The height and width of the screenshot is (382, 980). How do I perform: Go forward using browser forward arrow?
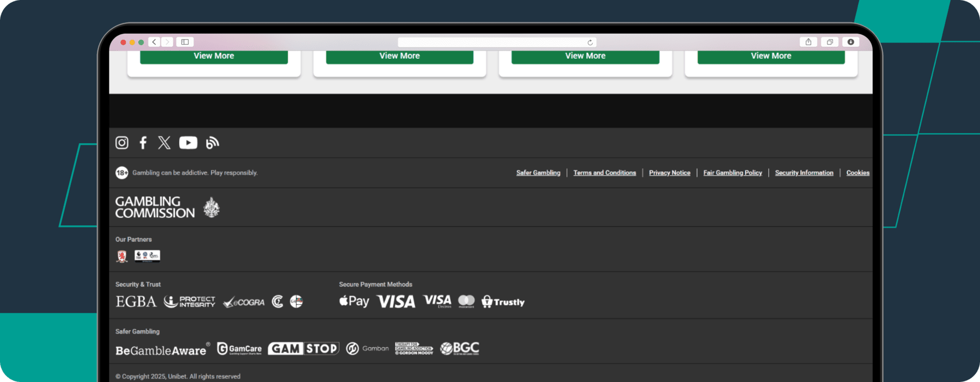point(167,42)
